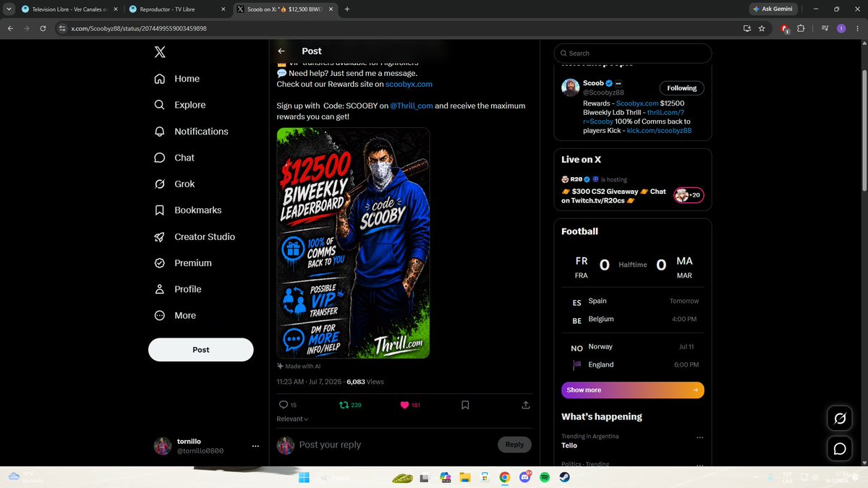
Task: Open File Explorer from the taskbar
Action: click(465, 477)
